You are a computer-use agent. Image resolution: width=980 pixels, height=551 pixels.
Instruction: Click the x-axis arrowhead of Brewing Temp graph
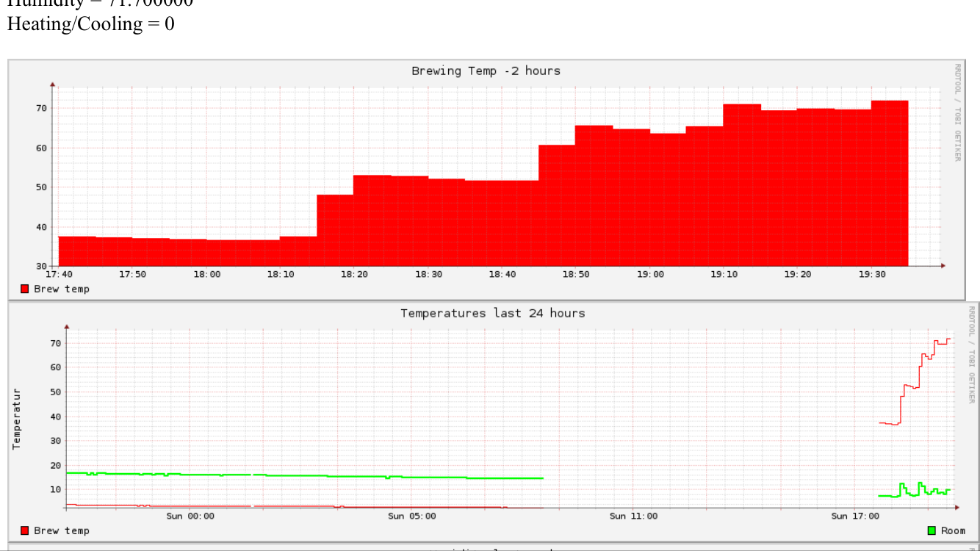(x=943, y=266)
